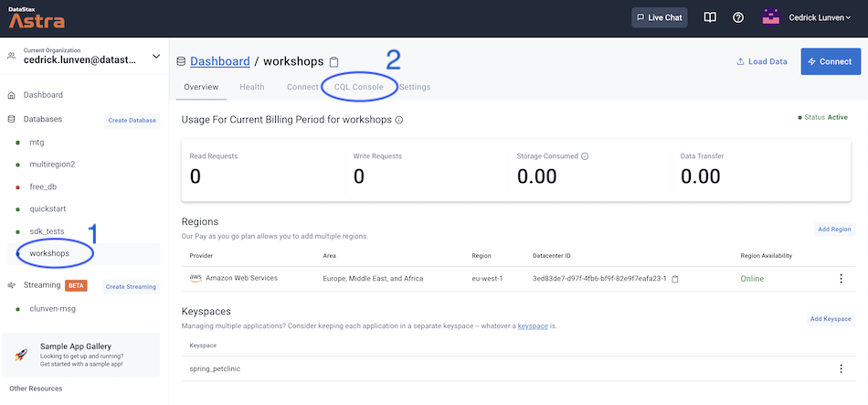Select the workshops database
This screenshot has height=405, width=868.
point(49,254)
